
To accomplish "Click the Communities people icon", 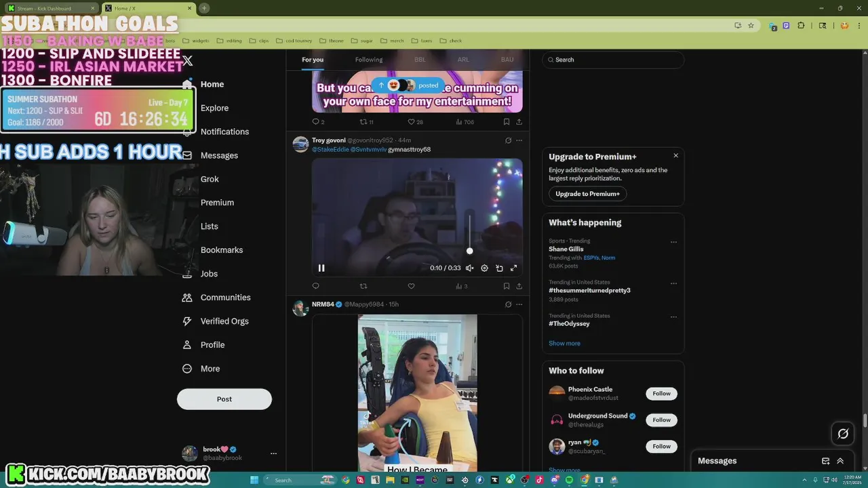I will click(187, 298).
